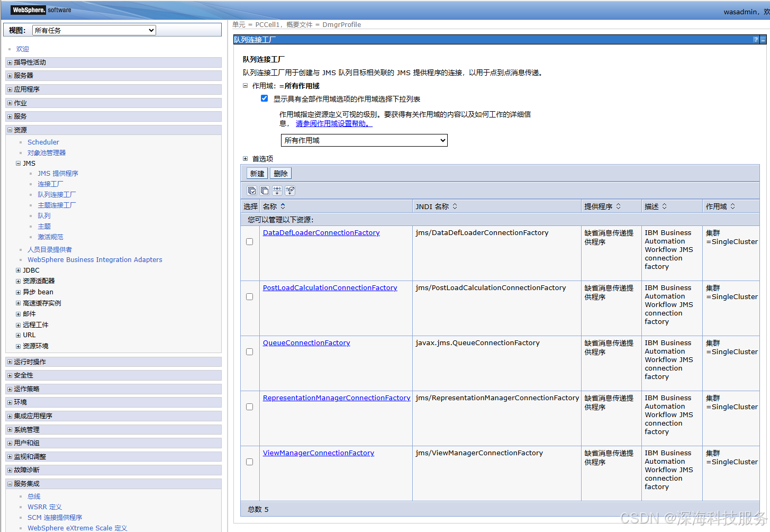Open the RepresentationManagerConnectionFactory link
The width and height of the screenshot is (770, 532).
(x=337, y=398)
